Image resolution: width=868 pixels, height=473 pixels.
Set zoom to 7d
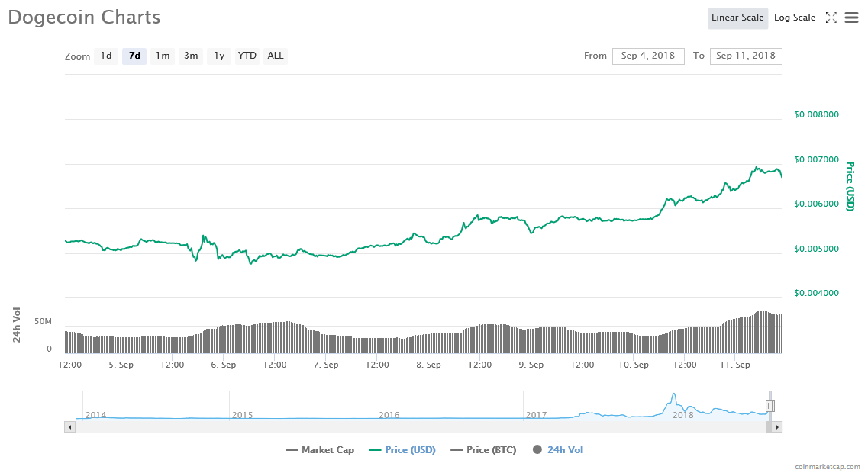tap(134, 56)
